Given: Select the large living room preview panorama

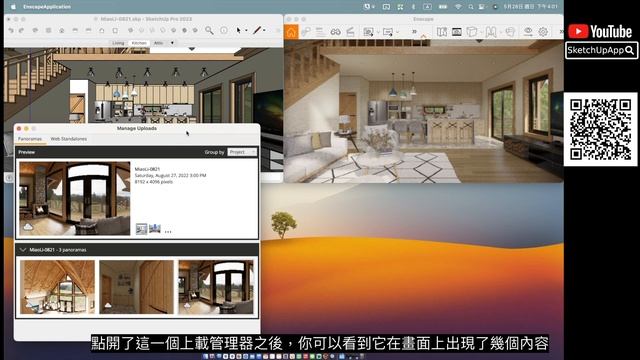Looking at the screenshot, I should pos(75,198).
